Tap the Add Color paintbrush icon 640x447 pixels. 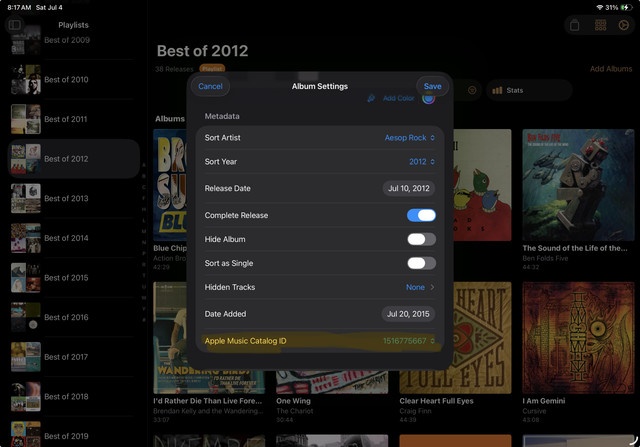pyautogui.click(x=371, y=98)
